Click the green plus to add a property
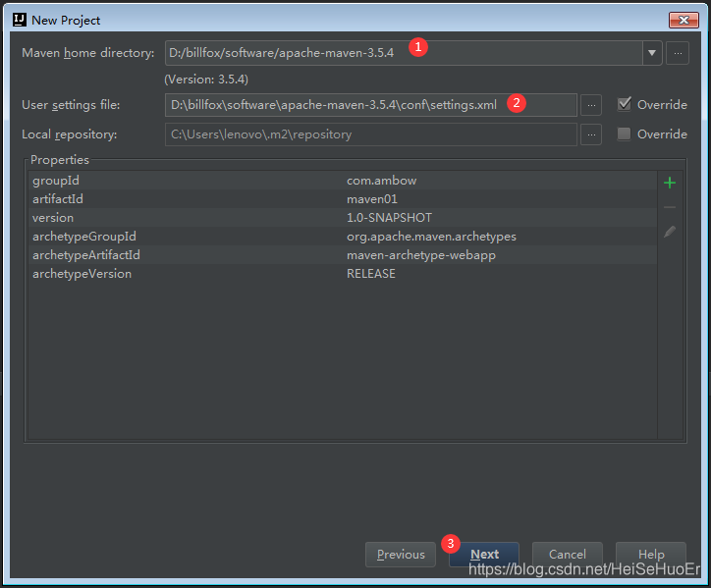711x588 pixels. pyautogui.click(x=670, y=183)
